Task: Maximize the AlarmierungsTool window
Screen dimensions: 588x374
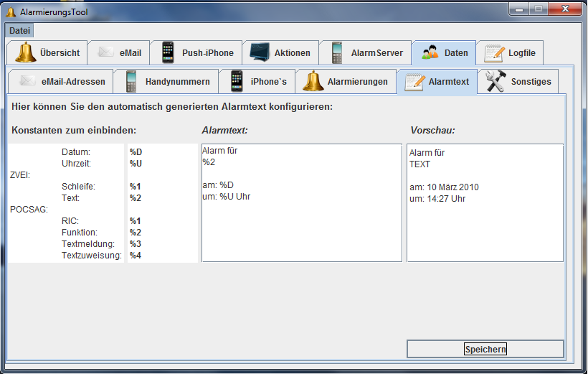Action: 537,8
